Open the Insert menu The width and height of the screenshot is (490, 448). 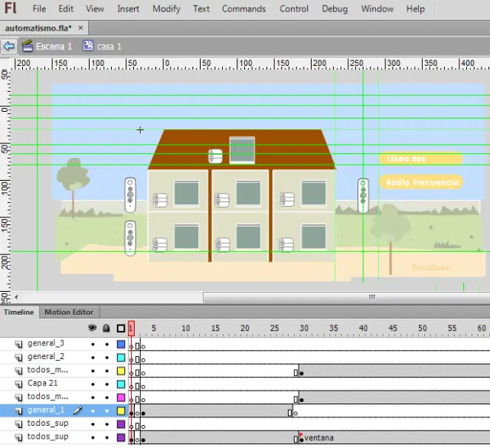128,9
